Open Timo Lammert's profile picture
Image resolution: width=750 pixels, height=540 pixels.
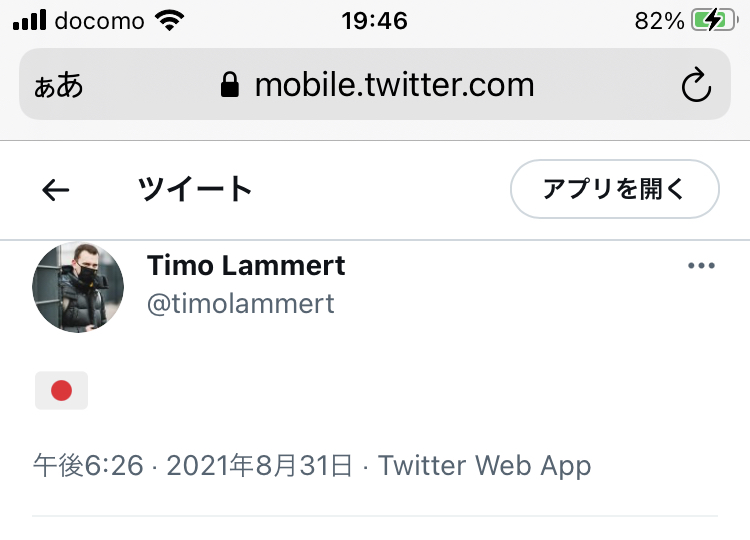click(x=78, y=287)
